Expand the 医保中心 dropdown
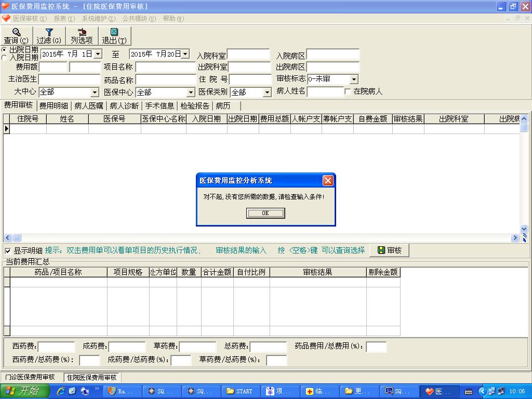Viewport: 532px width, 399px height. click(x=191, y=92)
